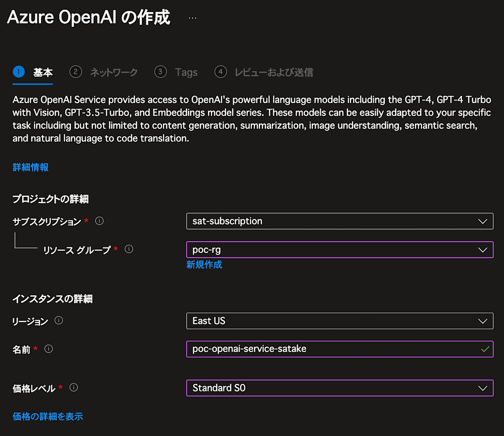Screen dimensions: 504x436
Task: Click the 価格レベル field label
Action: (34, 388)
